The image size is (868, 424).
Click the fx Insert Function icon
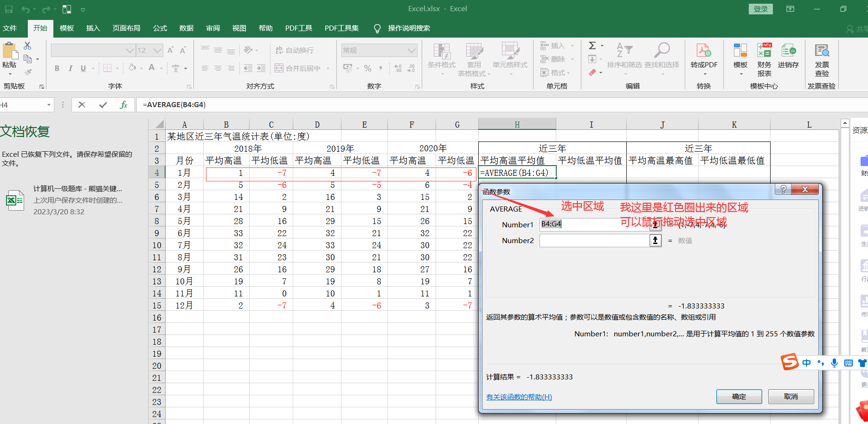pyautogui.click(x=123, y=105)
